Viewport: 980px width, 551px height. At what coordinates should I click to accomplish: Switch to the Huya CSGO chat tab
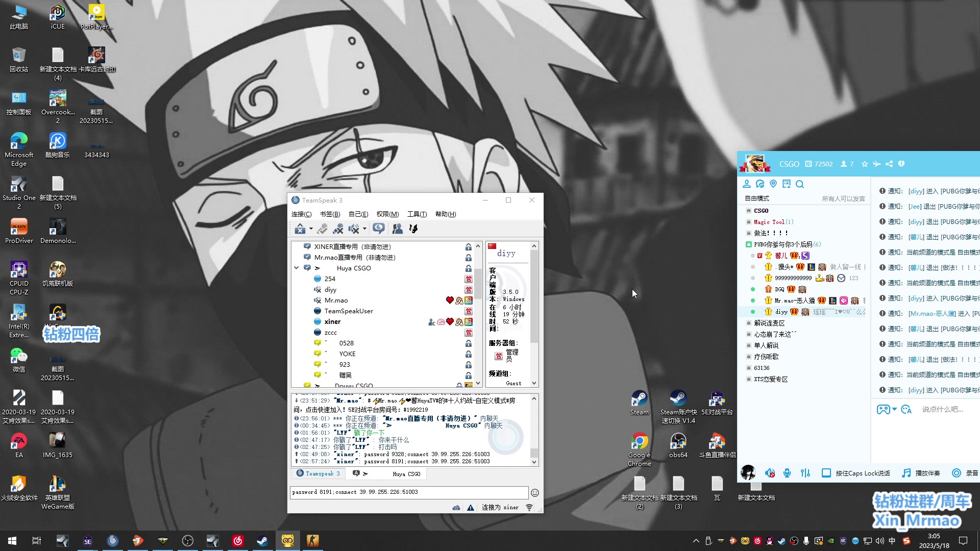click(x=387, y=473)
